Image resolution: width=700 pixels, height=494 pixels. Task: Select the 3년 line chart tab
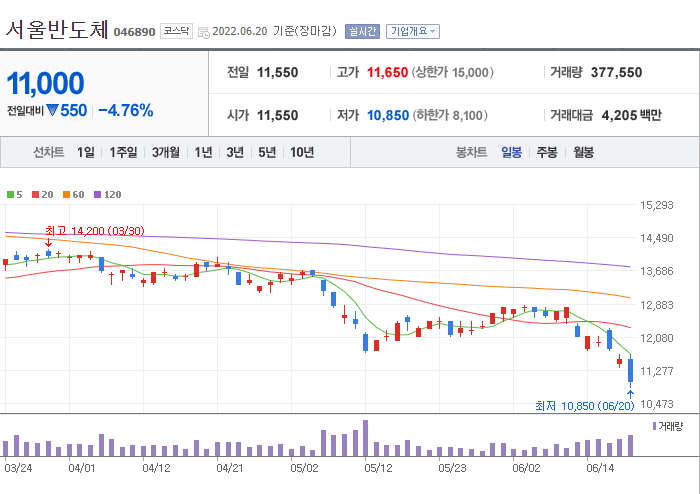coord(235,152)
